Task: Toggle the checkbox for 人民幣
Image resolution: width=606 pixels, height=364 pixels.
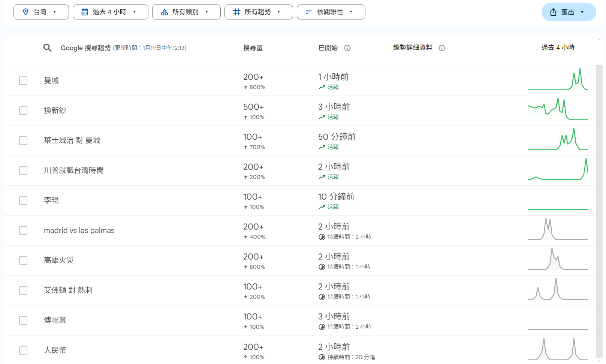Action: 23,350
